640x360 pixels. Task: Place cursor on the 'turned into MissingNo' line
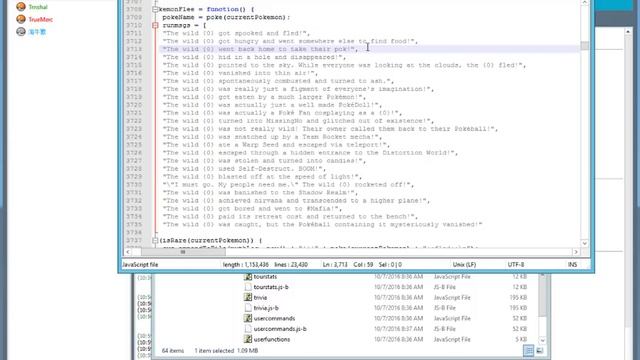click(x=298, y=121)
